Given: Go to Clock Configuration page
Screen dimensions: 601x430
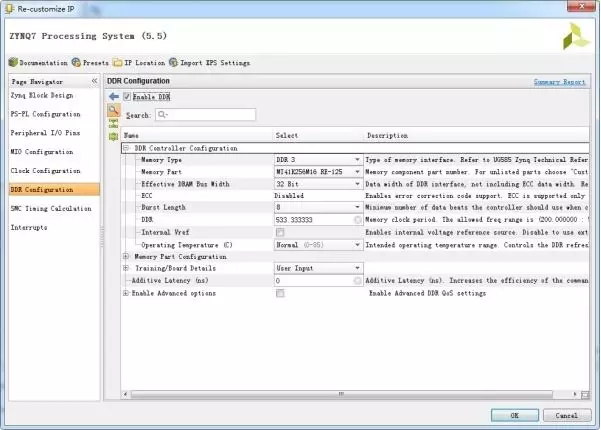Looking at the screenshot, I should (x=46, y=171).
